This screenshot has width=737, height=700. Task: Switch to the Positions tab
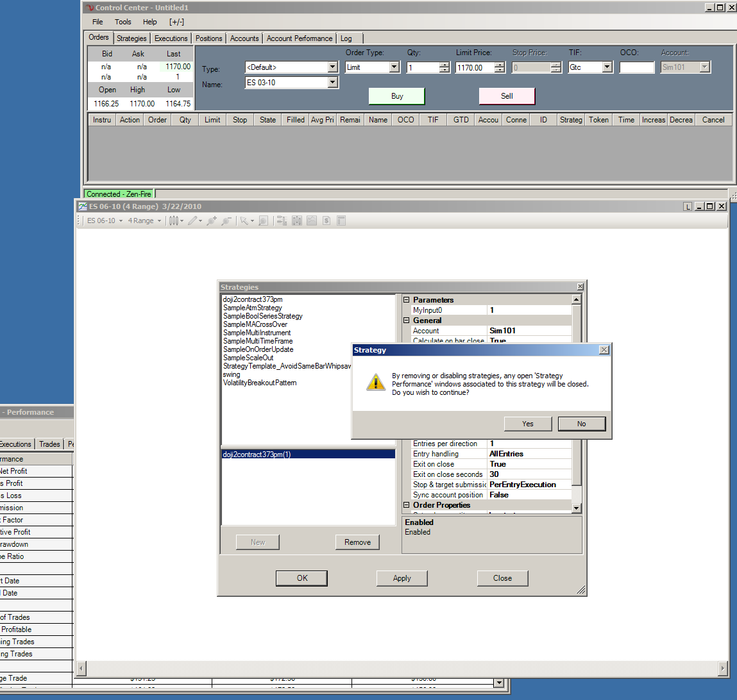tap(208, 38)
